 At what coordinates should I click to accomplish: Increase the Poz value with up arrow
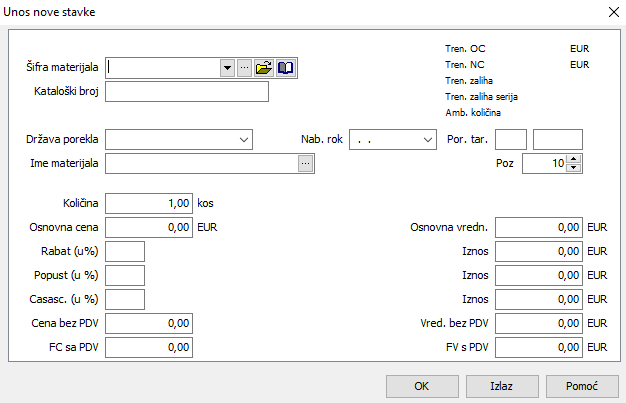(x=573, y=159)
